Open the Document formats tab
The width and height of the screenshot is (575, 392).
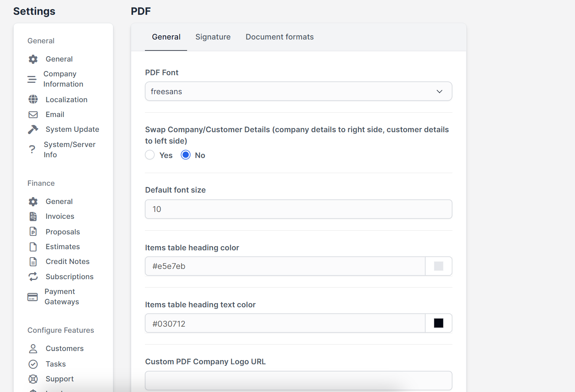[280, 37]
